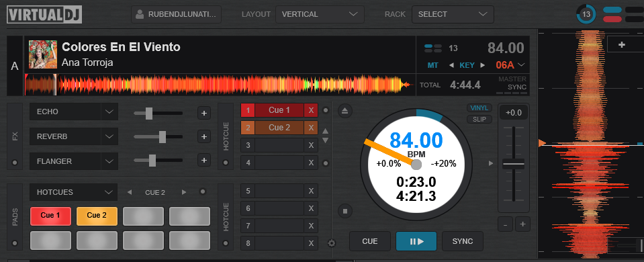Click the circular CPU meter showing 13
Viewport: 644px width, 262px height.
tap(586, 15)
